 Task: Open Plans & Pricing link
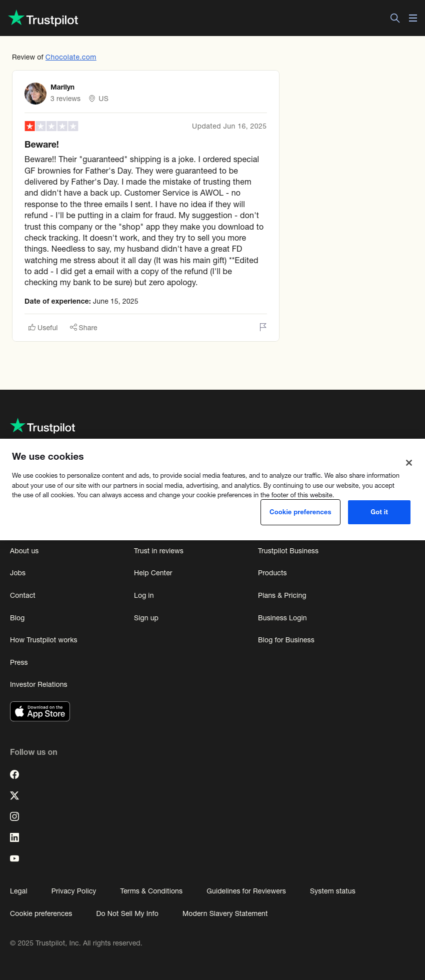coord(282,595)
